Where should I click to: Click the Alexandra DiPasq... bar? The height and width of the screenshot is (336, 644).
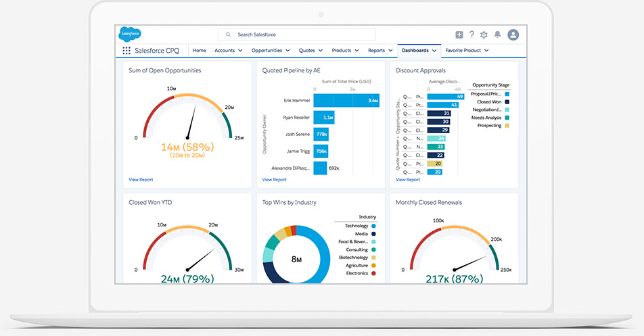(x=321, y=168)
